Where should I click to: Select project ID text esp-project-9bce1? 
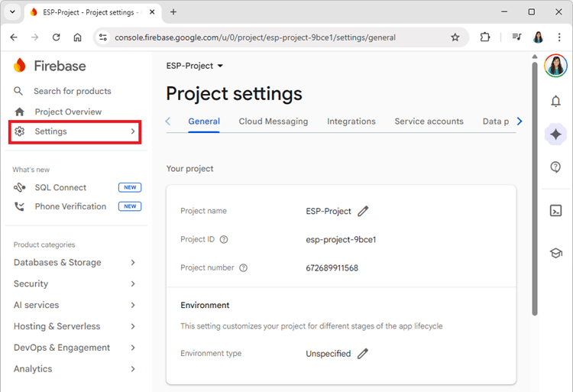click(x=341, y=240)
